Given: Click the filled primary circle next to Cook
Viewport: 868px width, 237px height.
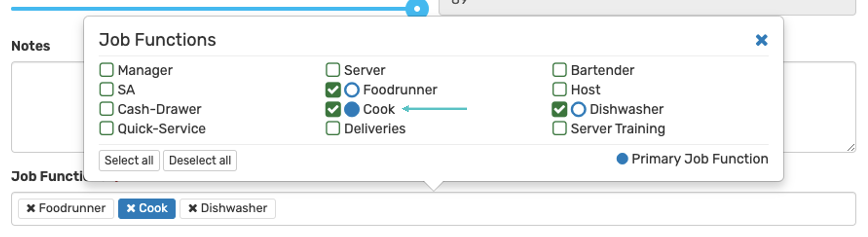Looking at the screenshot, I should point(352,109).
